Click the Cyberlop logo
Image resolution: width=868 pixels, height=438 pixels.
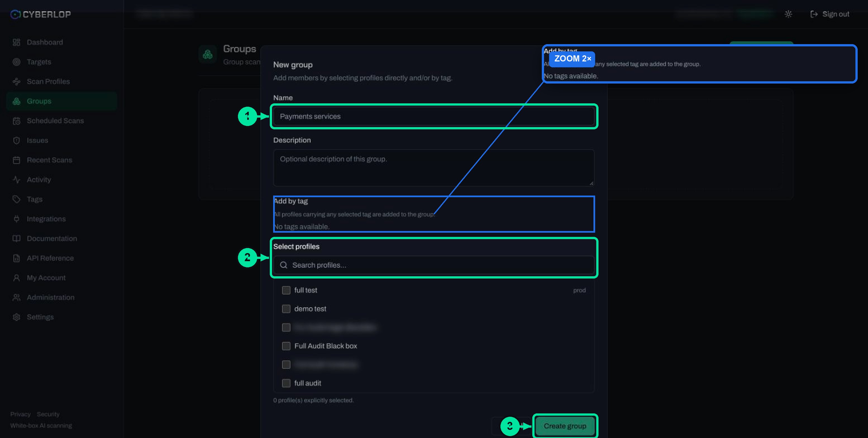(40, 14)
